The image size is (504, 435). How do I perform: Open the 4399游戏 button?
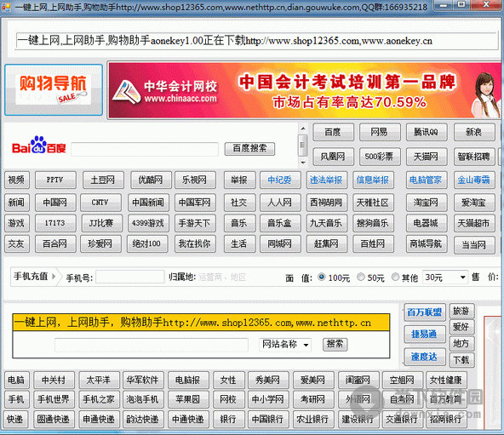click(x=148, y=223)
